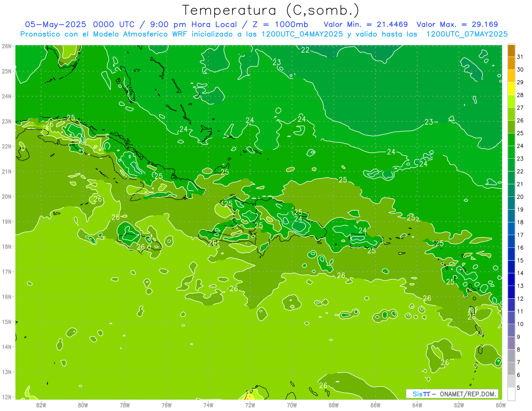The height and width of the screenshot is (411, 532).
Task: Pick the lime colorbar segment between 26 and 27
Action: click(x=511, y=114)
